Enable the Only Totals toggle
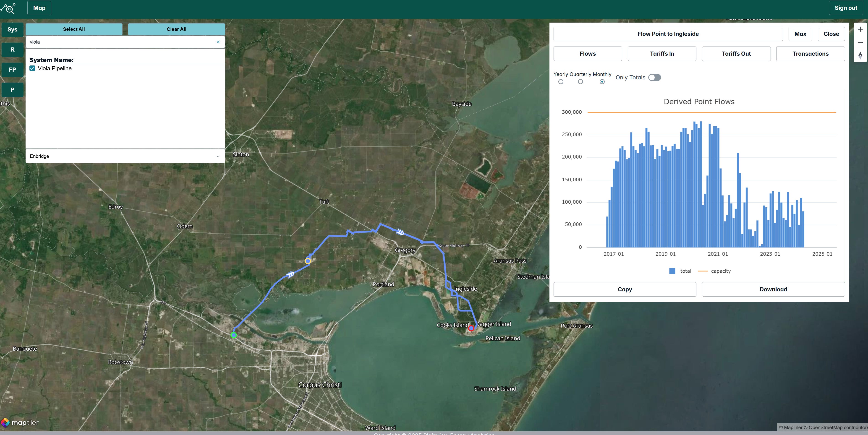 point(654,78)
